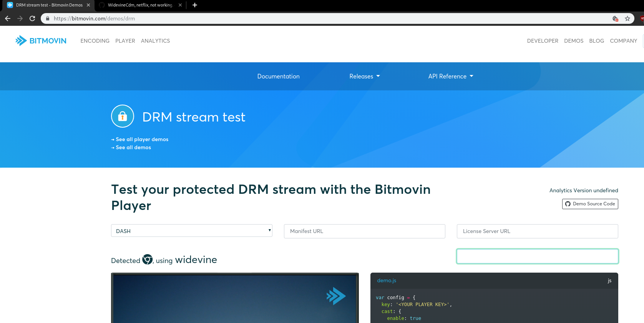This screenshot has width=644, height=323.
Task: Open the ANALYTICS menu
Action: pos(155,41)
